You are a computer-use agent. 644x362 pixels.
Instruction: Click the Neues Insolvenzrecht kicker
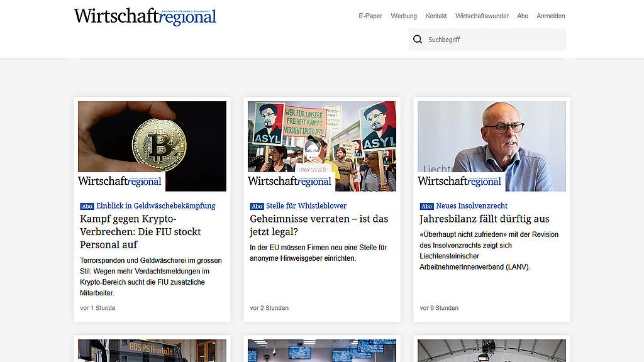472,206
